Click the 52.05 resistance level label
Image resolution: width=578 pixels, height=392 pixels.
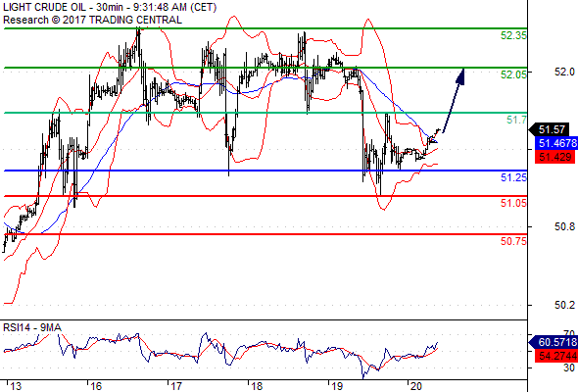pyautogui.click(x=513, y=74)
